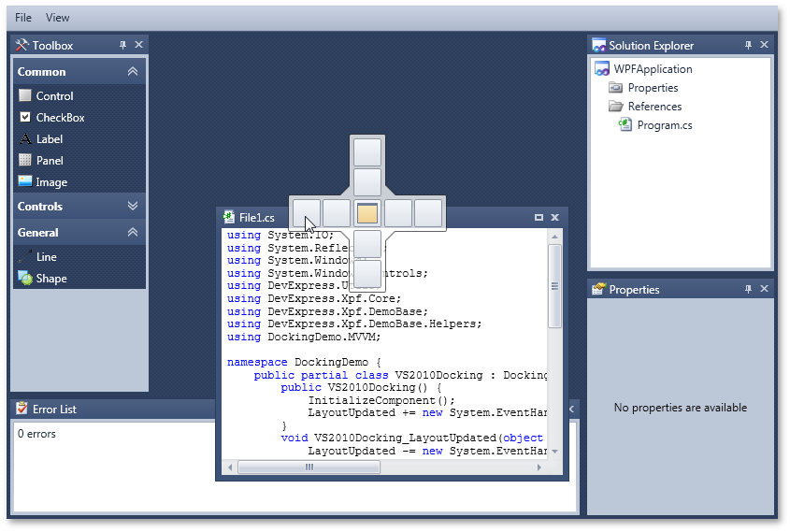The image size is (790, 532).
Task: Select the Line tool under General
Action: pyautogui.click(x=46, y=256)
